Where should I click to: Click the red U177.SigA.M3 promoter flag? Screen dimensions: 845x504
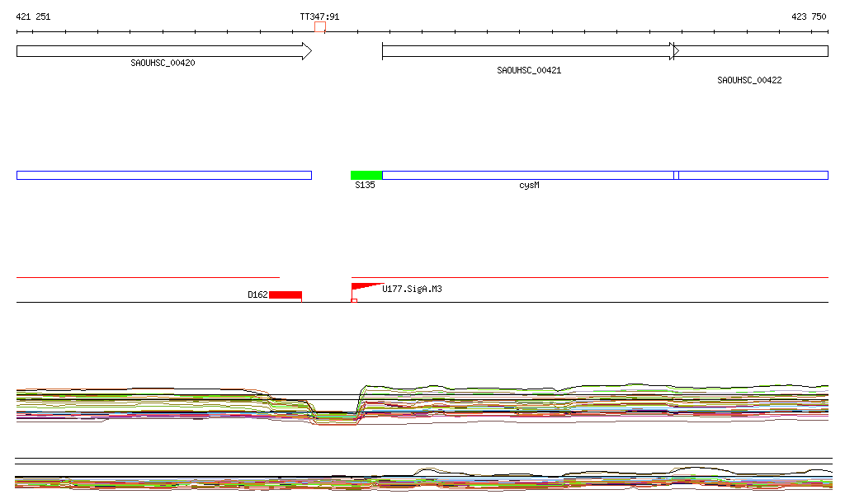(363, 287)
